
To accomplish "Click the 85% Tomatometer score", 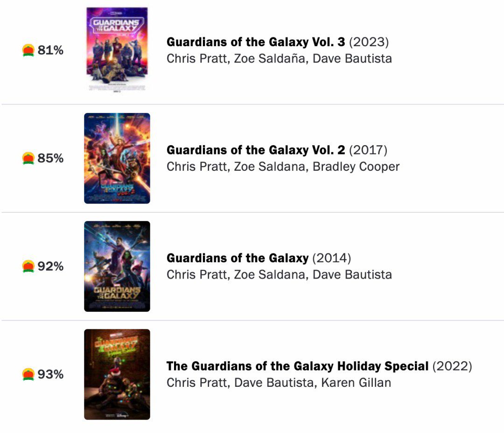I will (x=50, y=158).
